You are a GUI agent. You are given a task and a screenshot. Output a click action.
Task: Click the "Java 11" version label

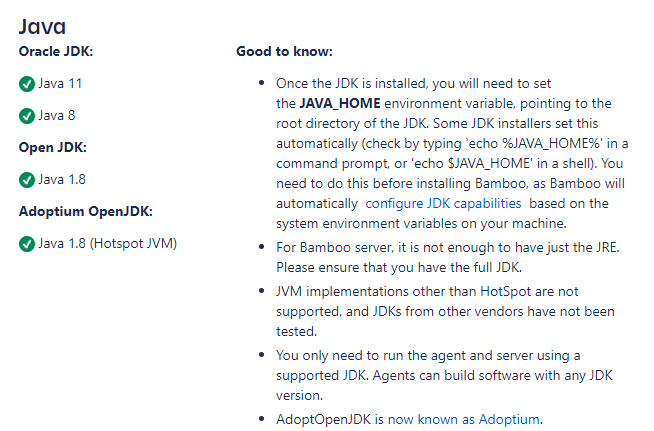(62, 83)
